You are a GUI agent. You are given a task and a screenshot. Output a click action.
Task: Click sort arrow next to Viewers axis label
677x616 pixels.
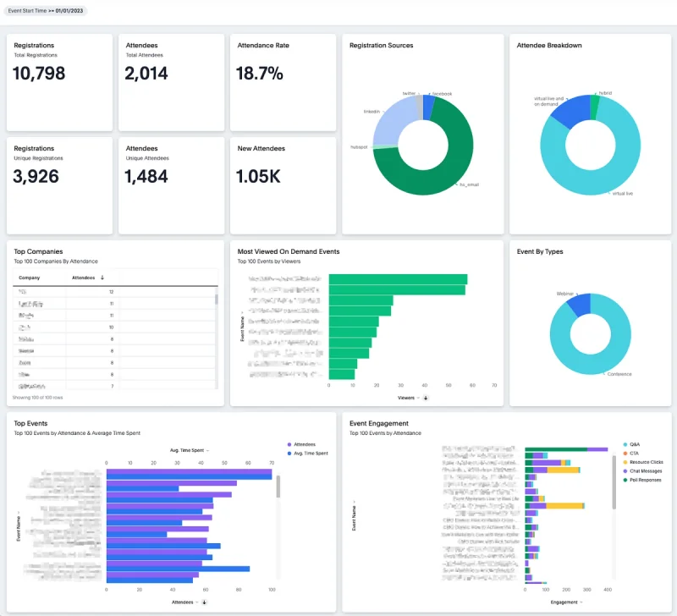pos(426,398)
